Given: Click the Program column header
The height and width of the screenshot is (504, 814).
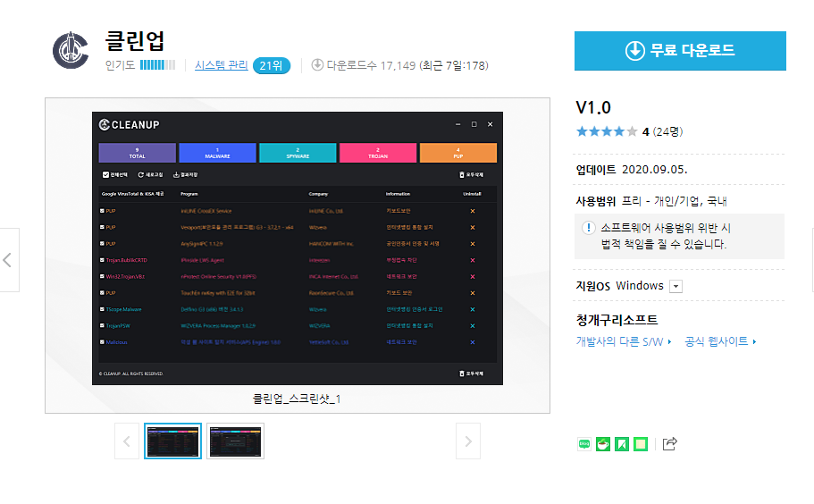Looking at the screenshot, I should click(x=189, y=194).
